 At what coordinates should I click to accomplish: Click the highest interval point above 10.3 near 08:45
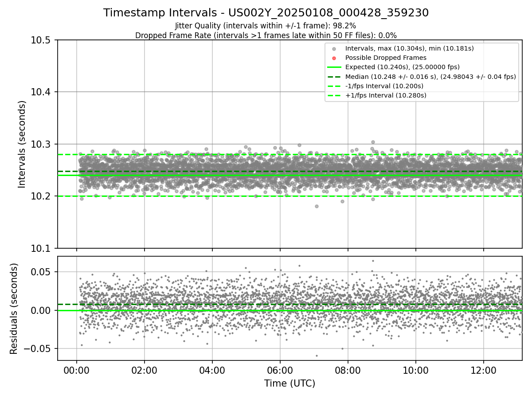pyautogui.click(x=373, y=142)
